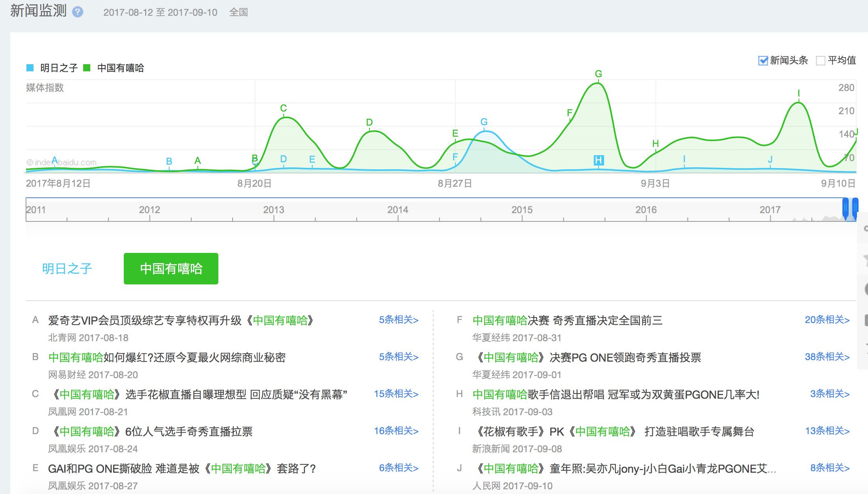Open headline 歌手信退出帮唱
This screenshot has width=868, height=494.
616,394
